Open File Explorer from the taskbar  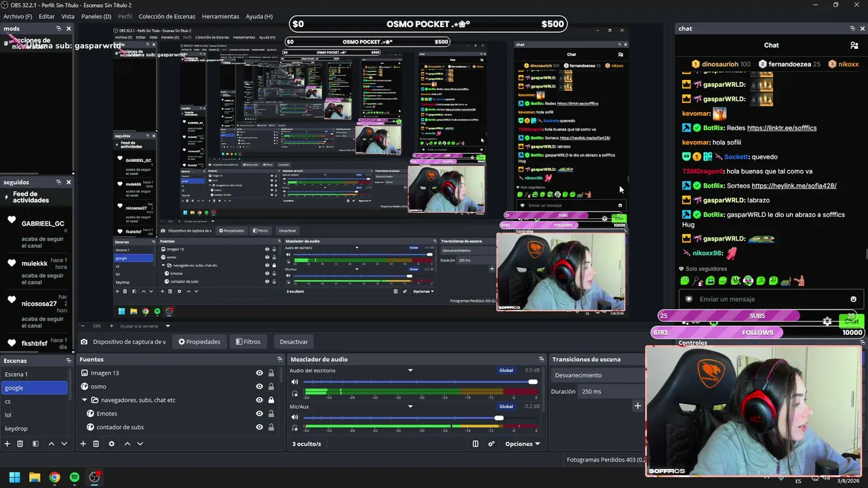pyautogui.click(x=35, y=477)
